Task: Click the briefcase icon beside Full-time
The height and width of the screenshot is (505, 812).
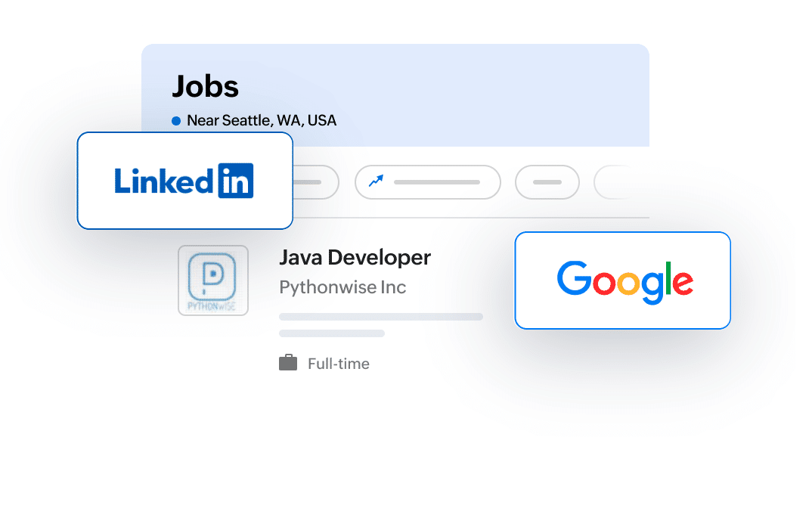Action: [x=288, y=364]
